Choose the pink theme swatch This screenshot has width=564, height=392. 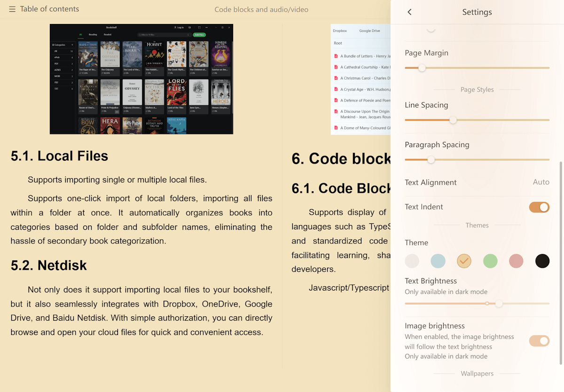[x=516, y=261]
